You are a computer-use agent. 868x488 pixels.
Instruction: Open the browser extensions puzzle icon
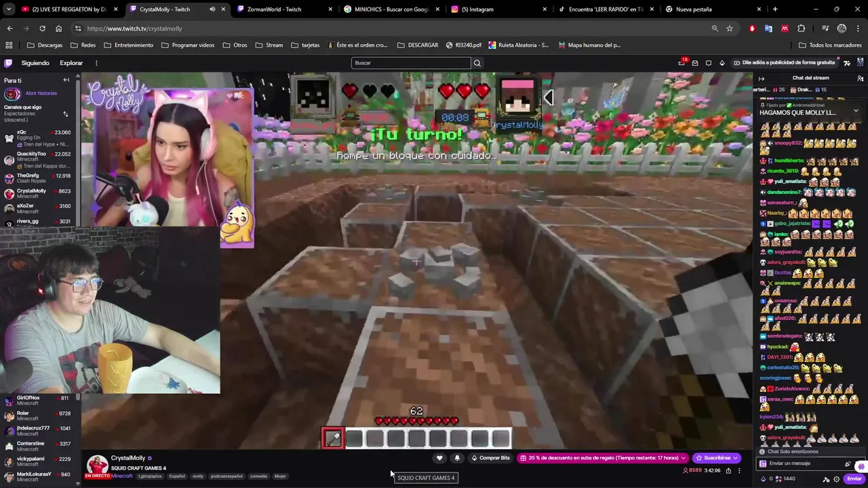point(802,28)
